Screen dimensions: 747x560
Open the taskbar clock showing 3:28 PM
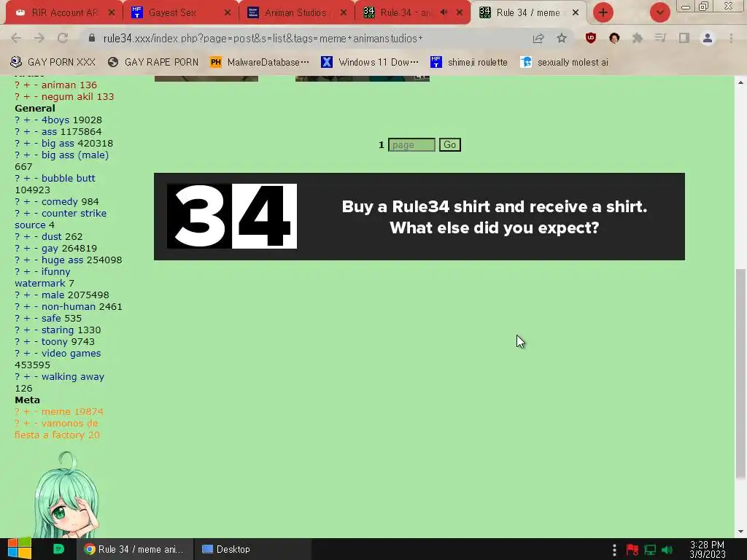tap(707, 550)
